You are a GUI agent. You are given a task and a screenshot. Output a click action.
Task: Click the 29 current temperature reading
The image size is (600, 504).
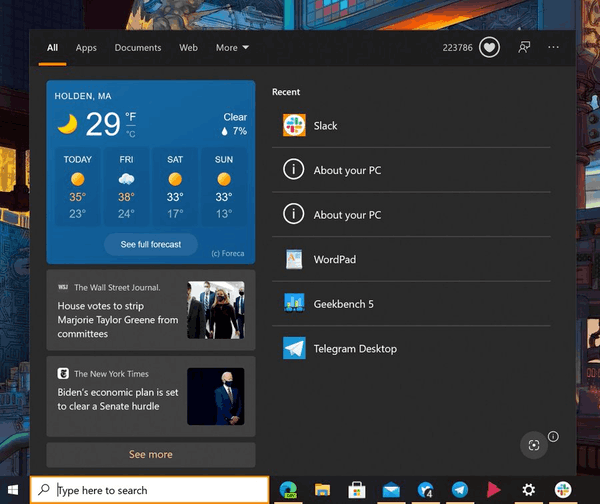[103, 124]
